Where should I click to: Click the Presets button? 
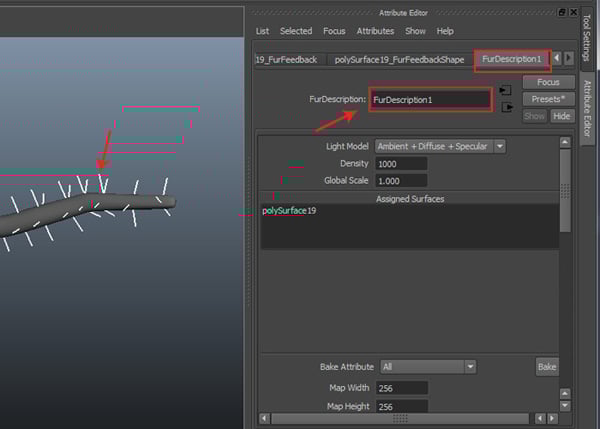tap(548, 99)
